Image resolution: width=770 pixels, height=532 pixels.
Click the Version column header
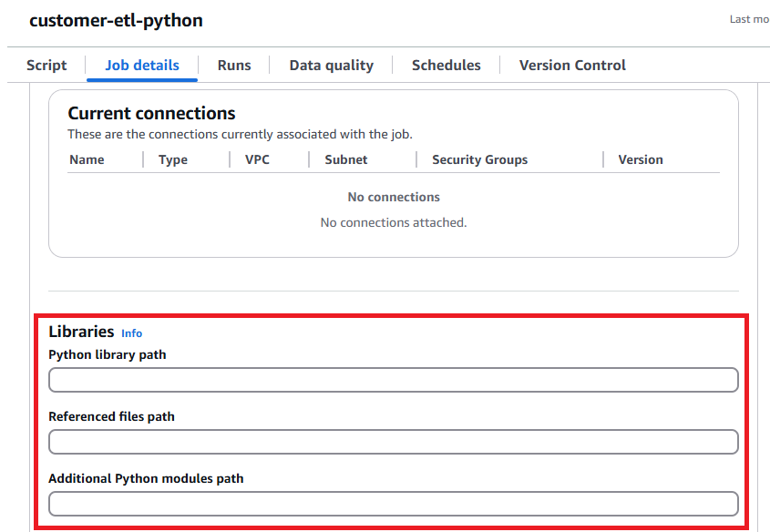(641, 159)
